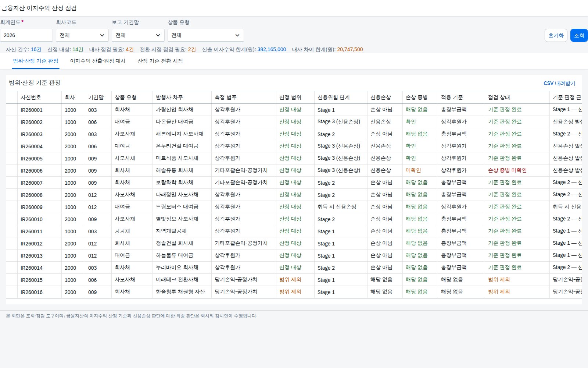Click issuer 별빛정보 사모사채
The height and width of the screenshot is (368, 588).
pyautogui.click(x=177, y=219)
